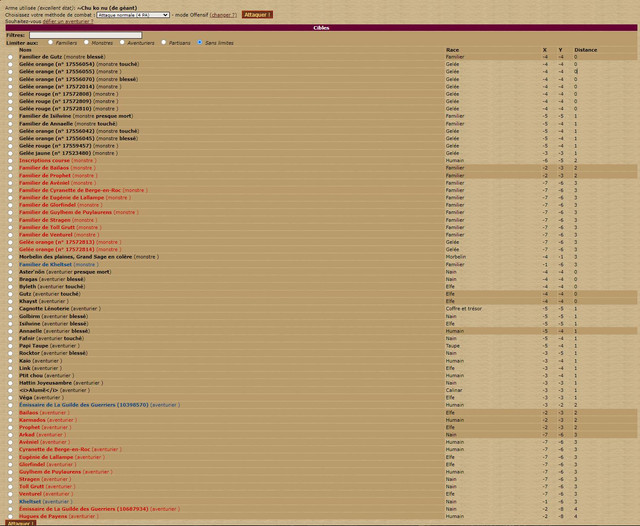
Task: Click the bottom 'Attaquer !' button
Action: click(x=20, y=523)
